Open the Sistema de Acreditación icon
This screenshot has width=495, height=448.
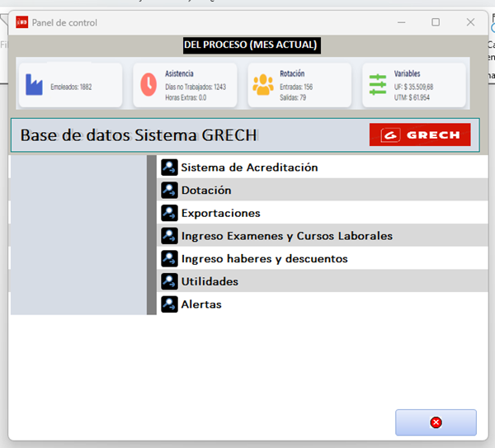169,167
